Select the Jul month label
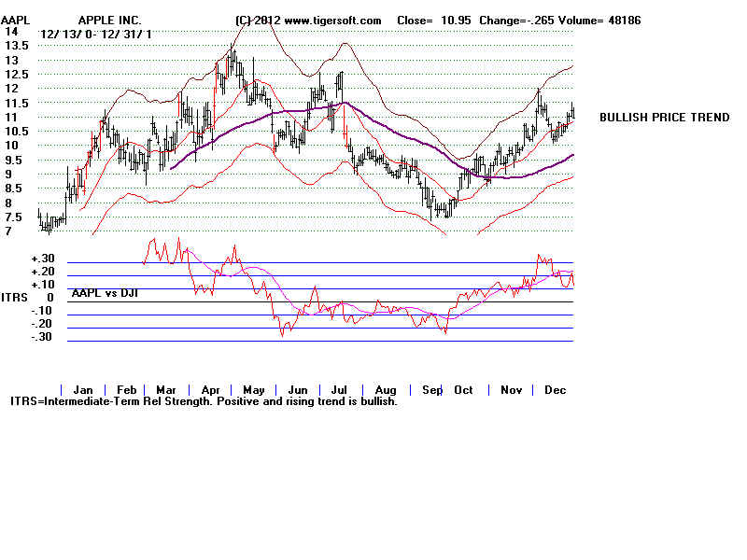 click(340, 389)
